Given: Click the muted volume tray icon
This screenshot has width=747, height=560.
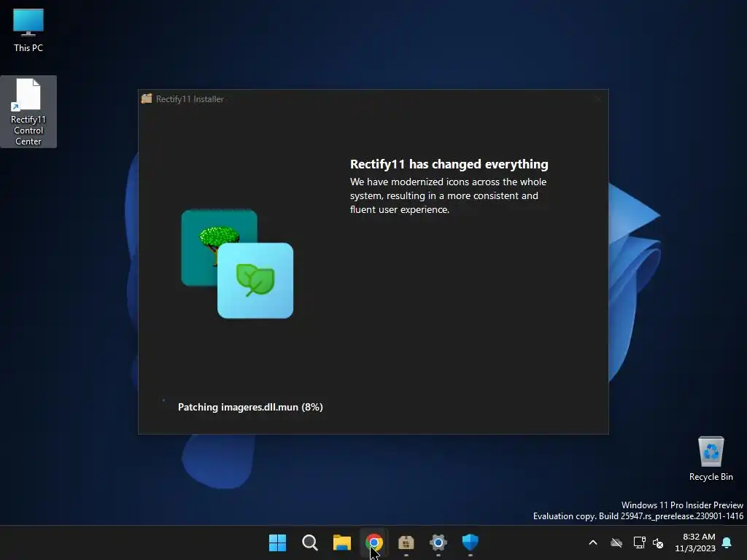Looking at the screenshot, I should 658,542.
